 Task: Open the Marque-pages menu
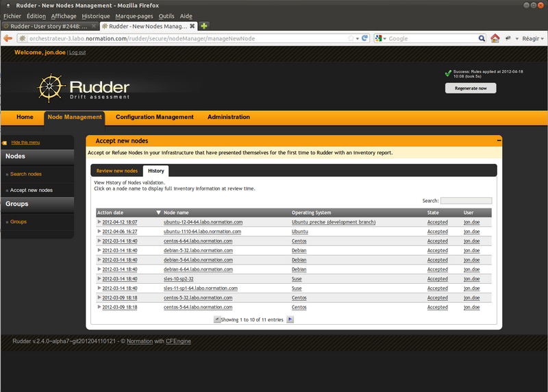(134, 16)
